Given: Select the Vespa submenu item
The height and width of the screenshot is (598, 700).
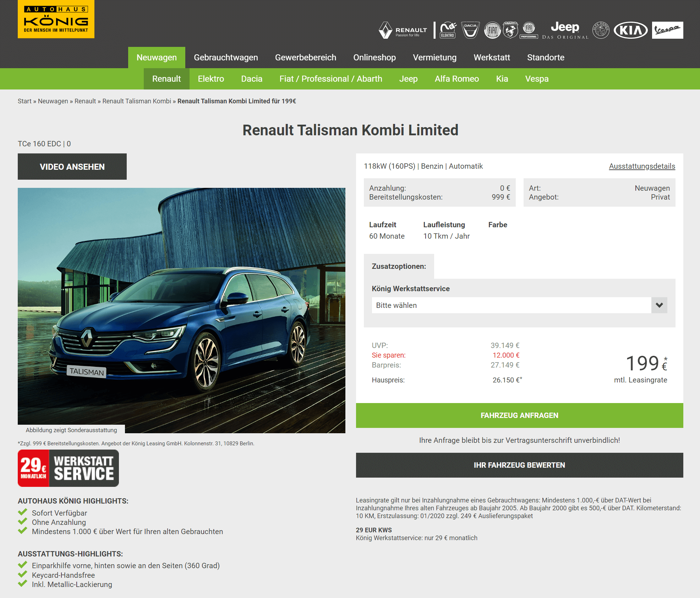Looking at the screenshot, I should (x=537, y=79).
